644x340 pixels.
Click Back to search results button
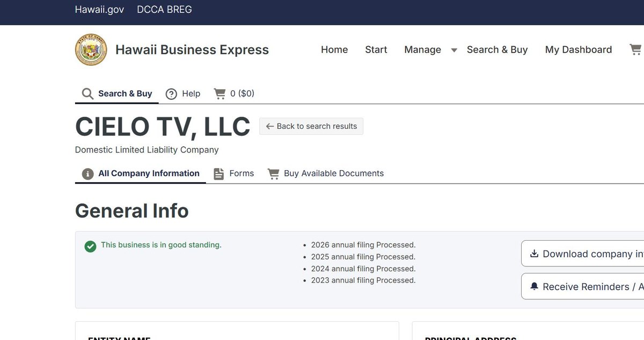[311, 126]
